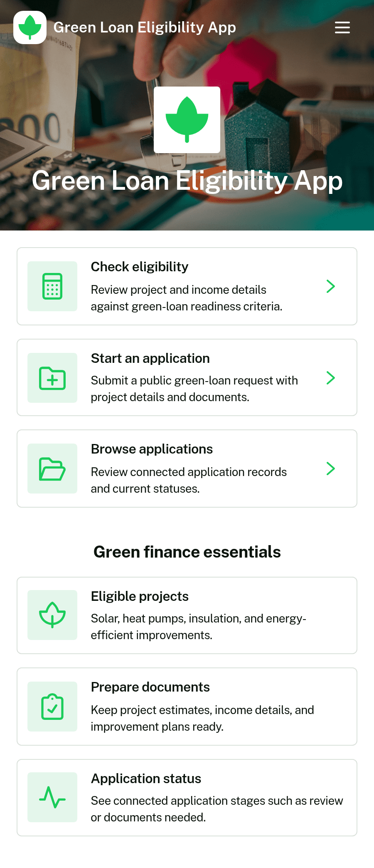This screenshot has height=868, width=374.
Task: Click the hero heading Green Loan Eligibility App
Action: tap(187, 181)
